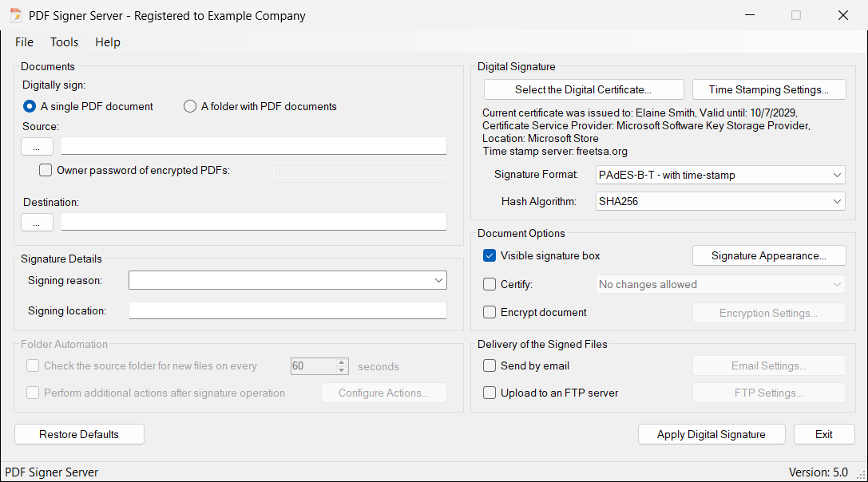This screenshot has width=868, height=482.
Task: Open the Help menu
Action: 107,42
